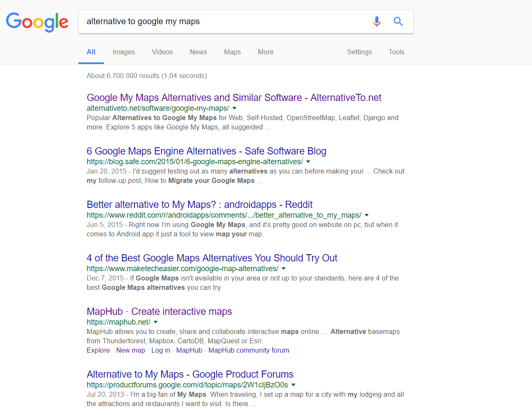Click the blog.safe.com green URL text
Screen dimensions: 532x415
(x=195, y=162)
